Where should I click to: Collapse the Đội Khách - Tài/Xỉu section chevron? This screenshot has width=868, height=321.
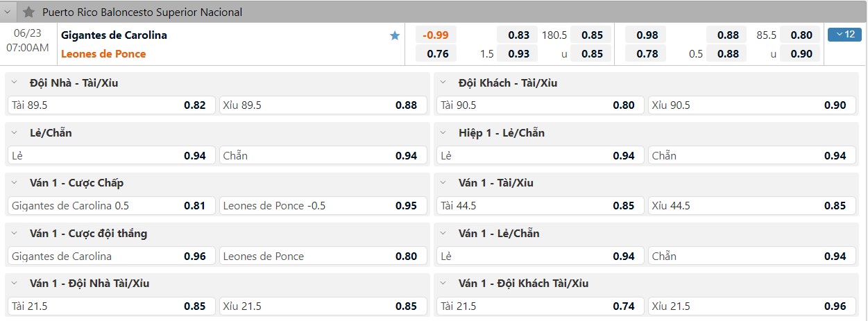[x=443, y=83]
